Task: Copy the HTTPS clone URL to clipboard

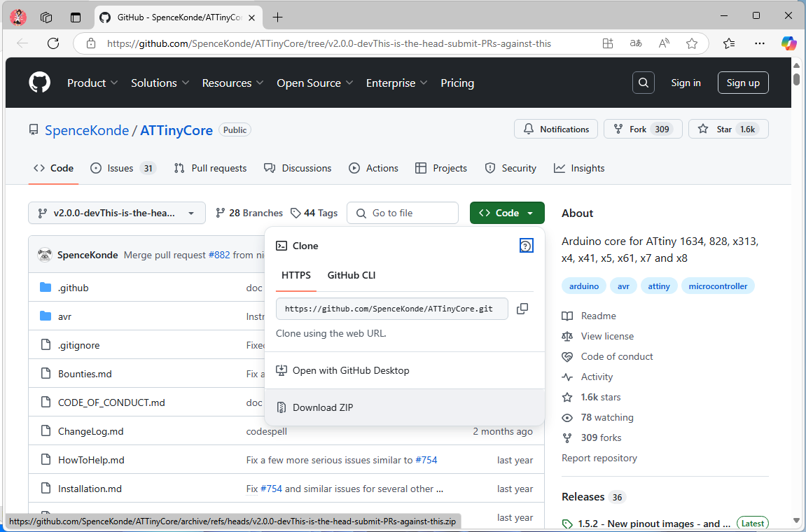Action: (522, 309)
